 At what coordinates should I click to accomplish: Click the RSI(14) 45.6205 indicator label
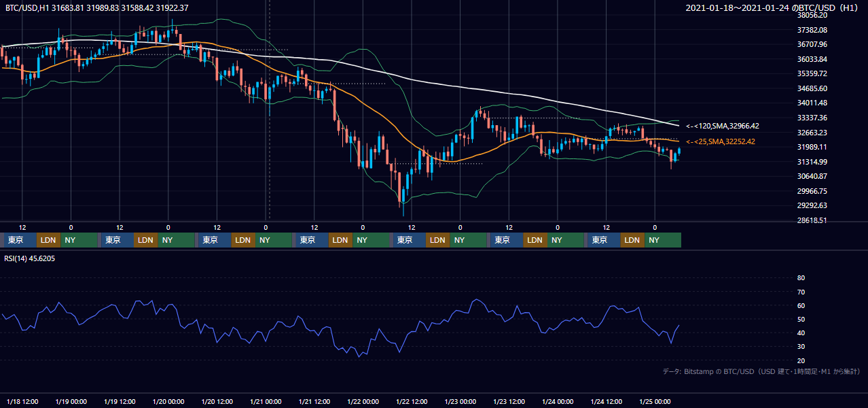[30, 258]
